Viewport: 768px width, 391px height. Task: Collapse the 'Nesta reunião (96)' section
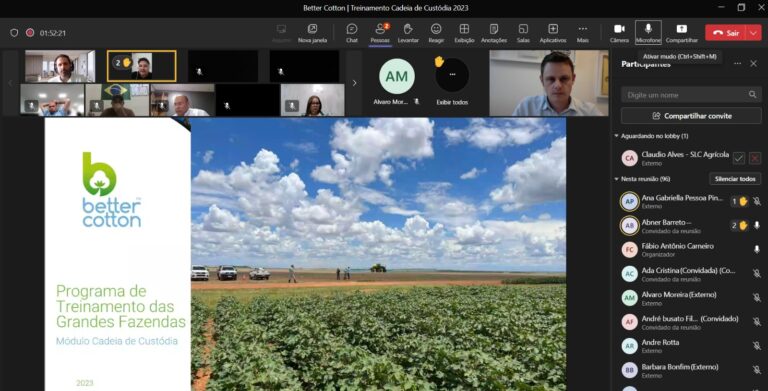[616, 179]
